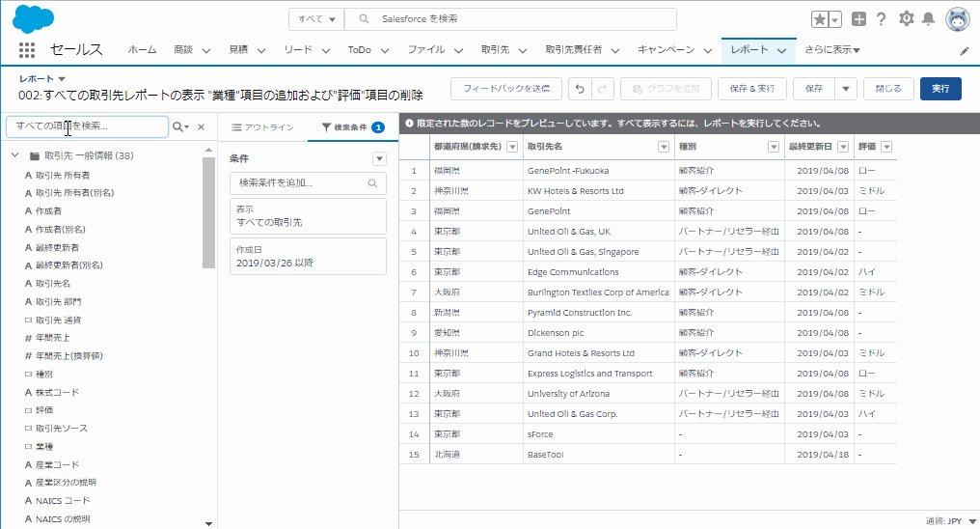Image resolution: width=980 pixels, height=529 pixels.
Task: Open the 商談 nav tab
Action: (183, 50)
